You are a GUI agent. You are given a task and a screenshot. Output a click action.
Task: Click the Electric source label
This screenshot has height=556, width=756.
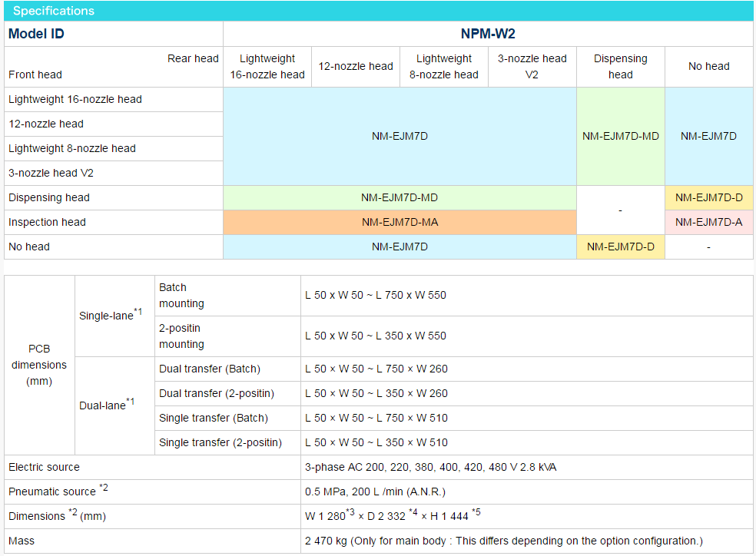click(x=44, y=468)
